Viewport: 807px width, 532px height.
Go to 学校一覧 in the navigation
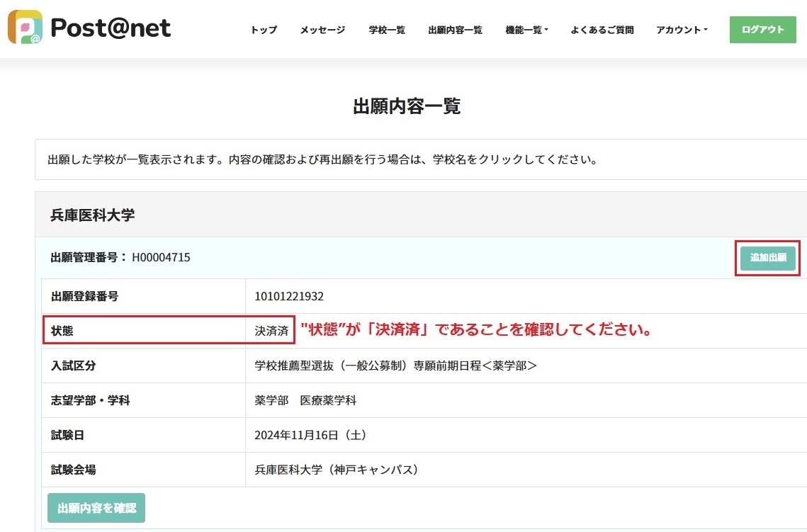[387, 30]
